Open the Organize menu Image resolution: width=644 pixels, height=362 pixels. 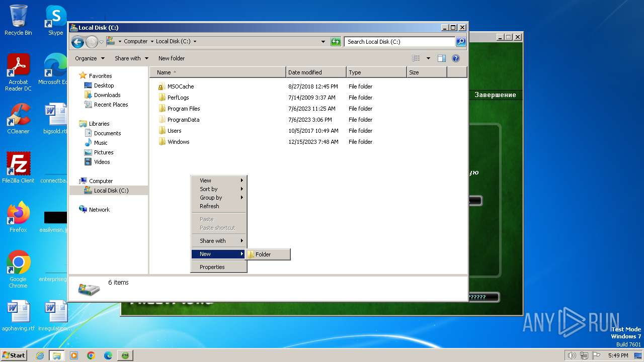[90, 58]
